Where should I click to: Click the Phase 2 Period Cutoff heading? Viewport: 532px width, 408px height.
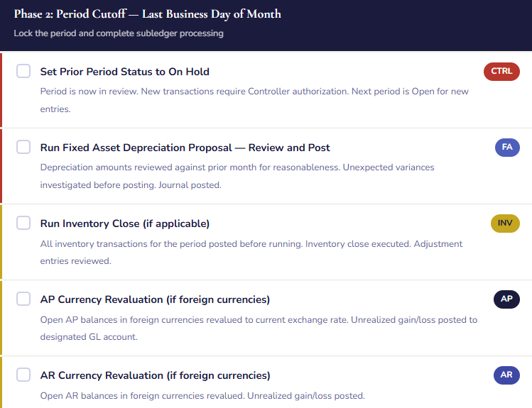[147, 14]
